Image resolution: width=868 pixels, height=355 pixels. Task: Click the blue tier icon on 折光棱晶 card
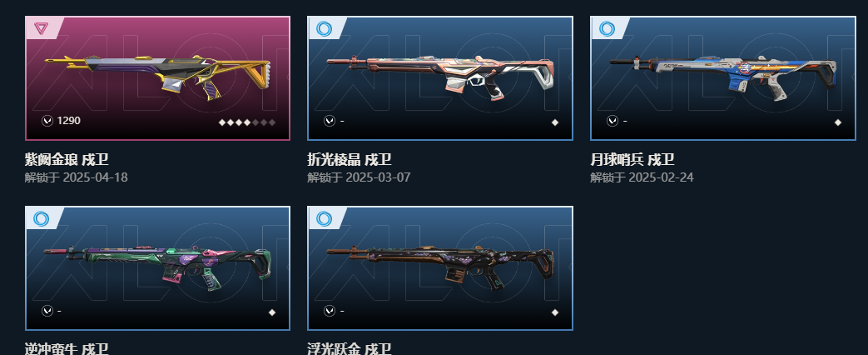324,29
